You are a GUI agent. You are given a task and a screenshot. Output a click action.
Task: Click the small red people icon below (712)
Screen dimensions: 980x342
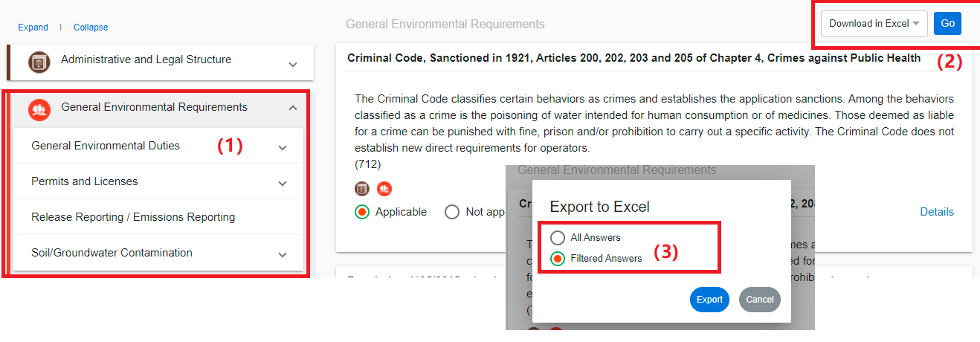pos(384,189)
